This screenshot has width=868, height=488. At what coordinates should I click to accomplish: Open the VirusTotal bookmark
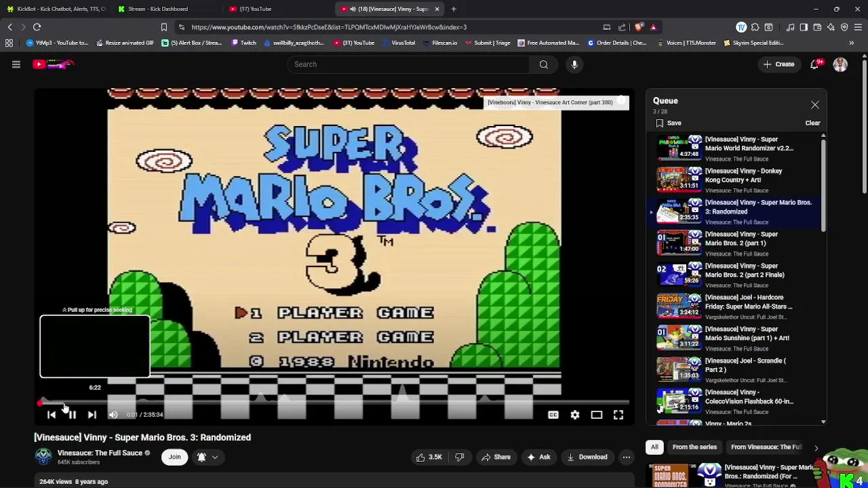[398, 43]
